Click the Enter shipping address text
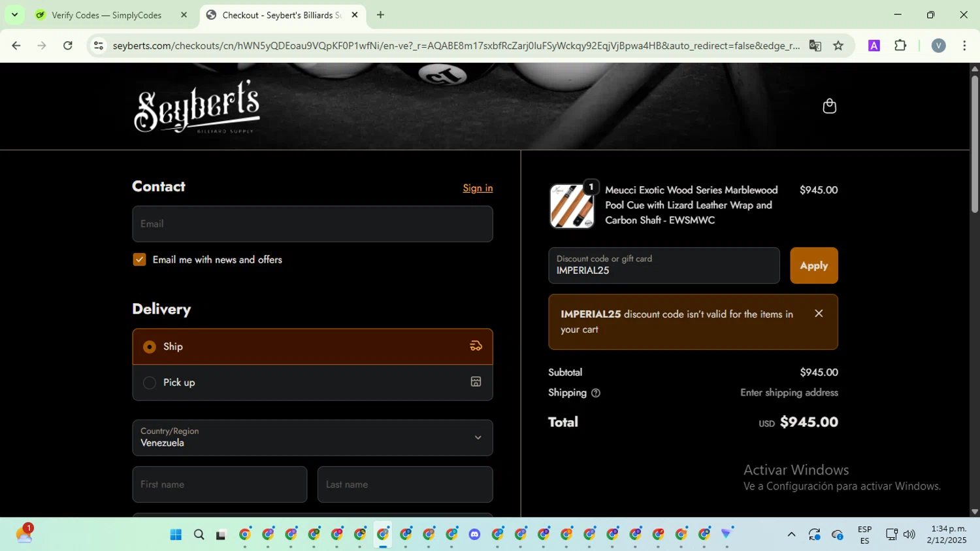The width and height of the screenshot is (980, 551). (789, 393)
